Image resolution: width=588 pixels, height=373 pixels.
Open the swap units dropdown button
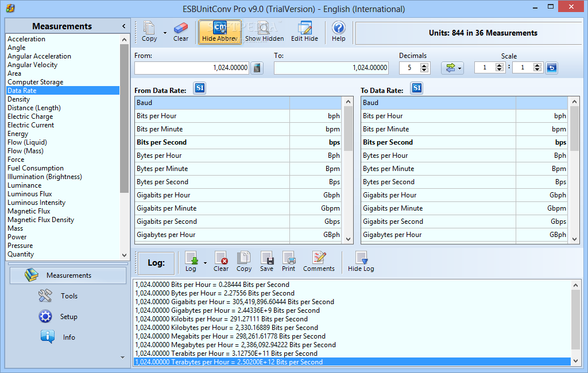click(452, 68)
